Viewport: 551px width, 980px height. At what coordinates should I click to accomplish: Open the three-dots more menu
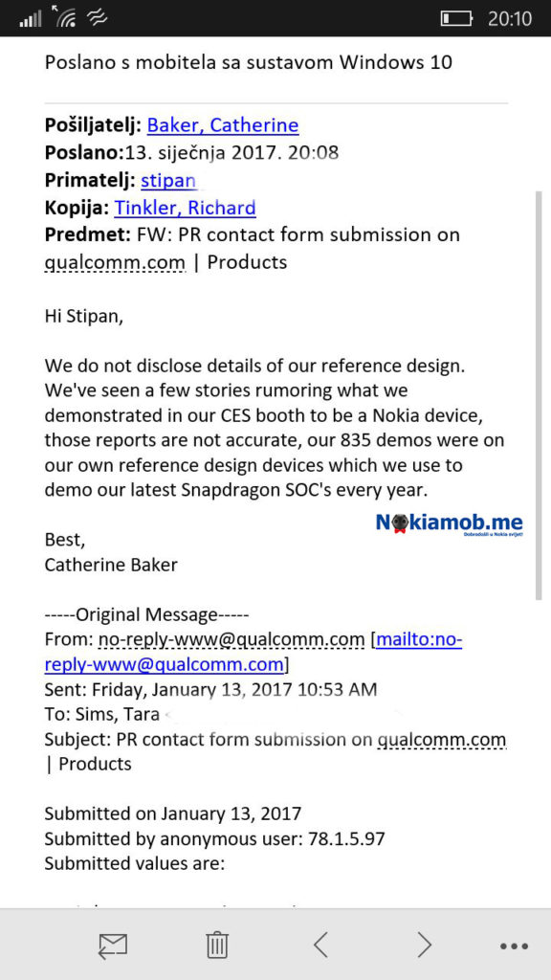(x=514, y=947)
